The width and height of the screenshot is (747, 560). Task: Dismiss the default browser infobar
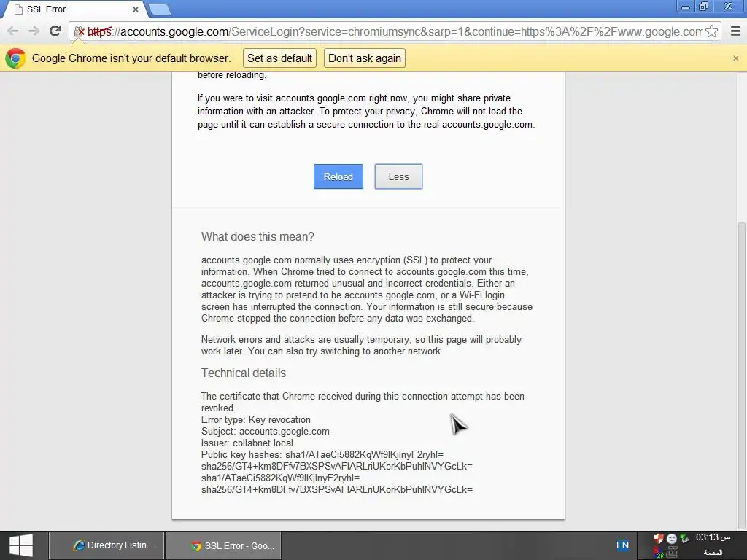point(735,58)
